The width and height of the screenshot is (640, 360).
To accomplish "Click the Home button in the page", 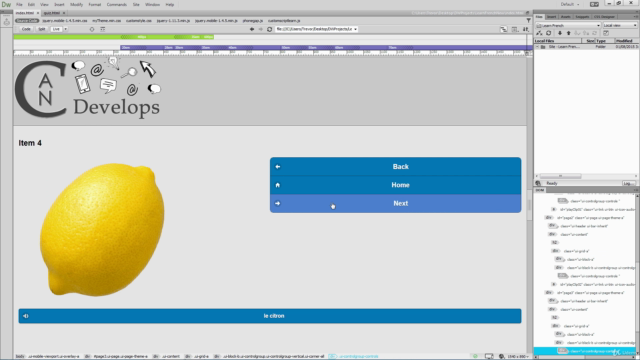I will [395, 185].
